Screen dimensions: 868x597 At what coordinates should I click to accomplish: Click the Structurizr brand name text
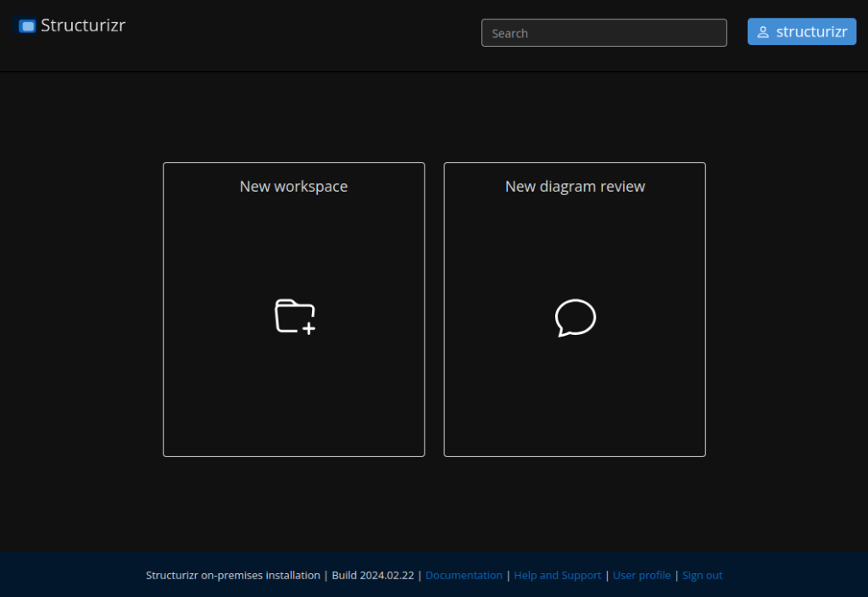point(83,25)
